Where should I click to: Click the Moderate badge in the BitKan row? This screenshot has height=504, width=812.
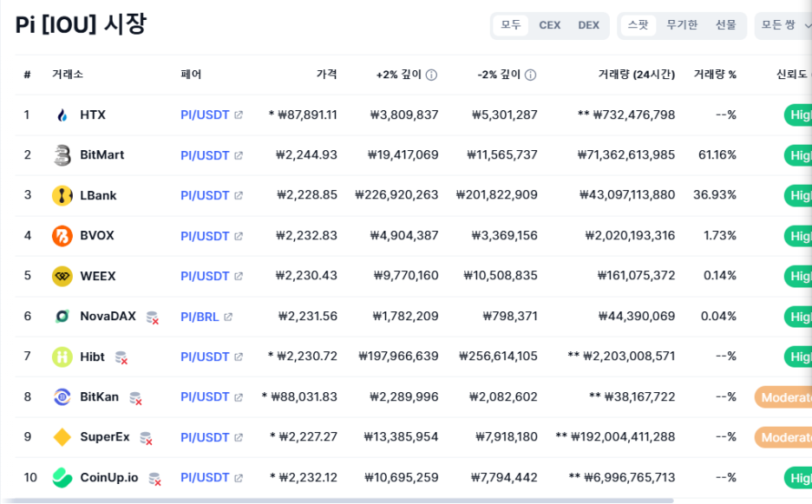pyautogui.click(x=783, y=397)
